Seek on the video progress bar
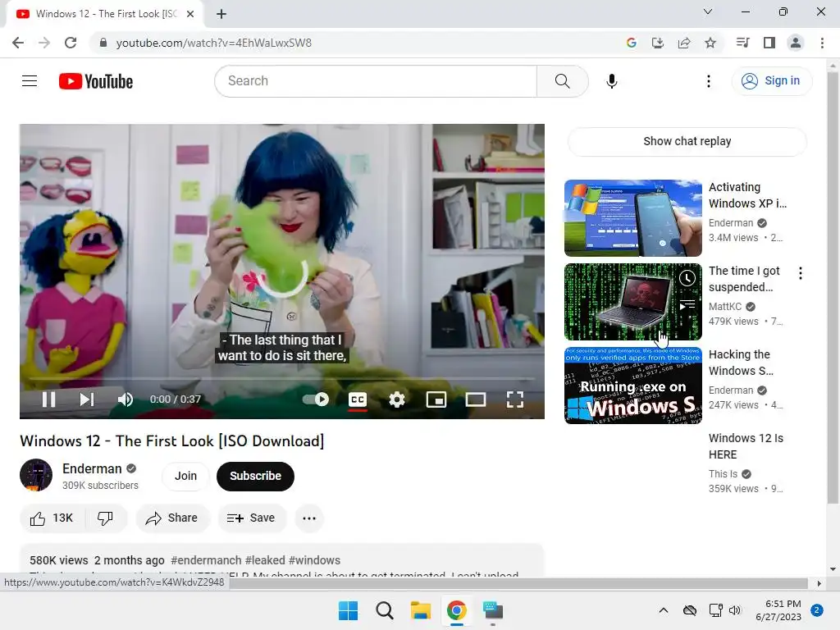The width and height of the screenshot is (840, 630). pyautogui.click(x=282, y=379)
